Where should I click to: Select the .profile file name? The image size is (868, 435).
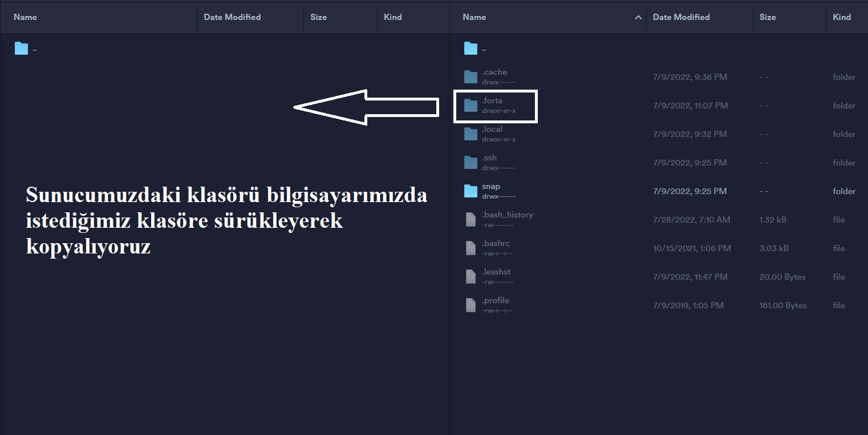496,300
